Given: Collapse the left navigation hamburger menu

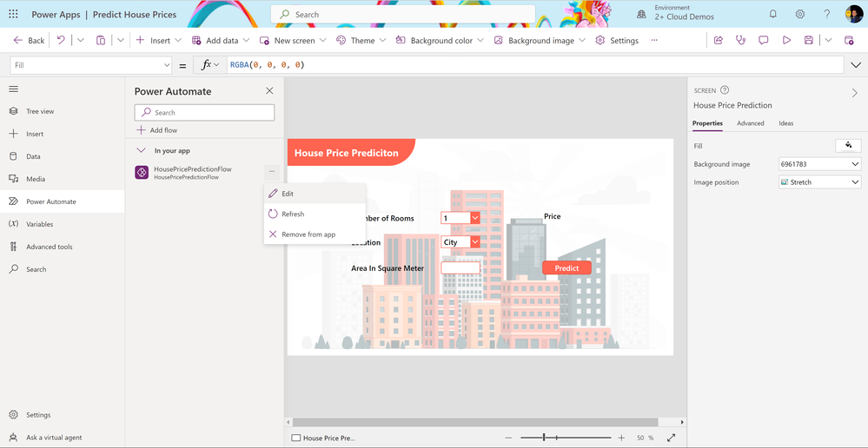Looking at the screenshot, I should [14, 89].
